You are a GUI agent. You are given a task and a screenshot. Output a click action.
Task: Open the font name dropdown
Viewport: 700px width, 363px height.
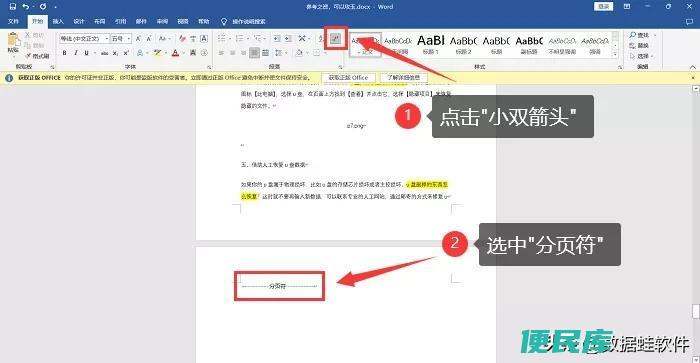point(84,39)
